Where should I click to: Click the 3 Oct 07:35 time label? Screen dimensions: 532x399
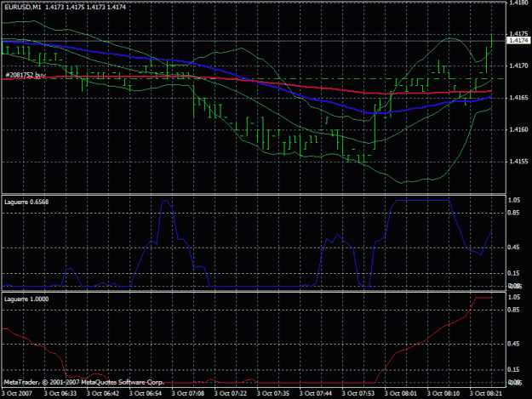(x=272, y=394)
